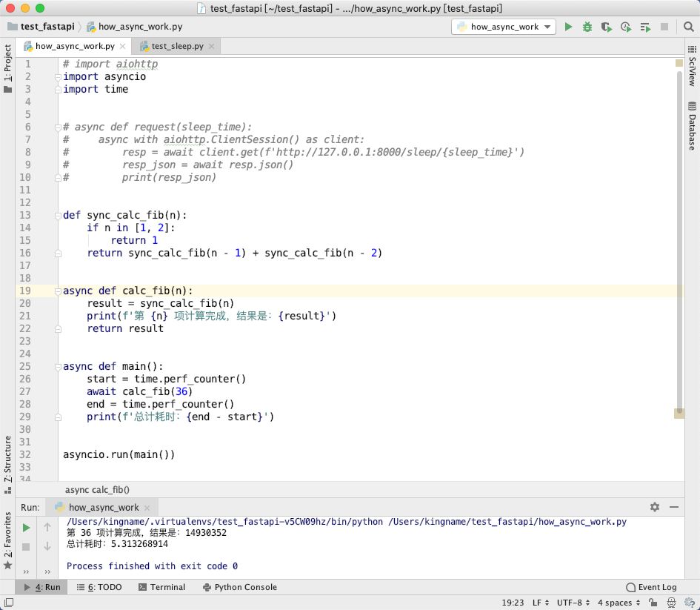
Task: Open the Project tool window
Action: pos(7,68)
